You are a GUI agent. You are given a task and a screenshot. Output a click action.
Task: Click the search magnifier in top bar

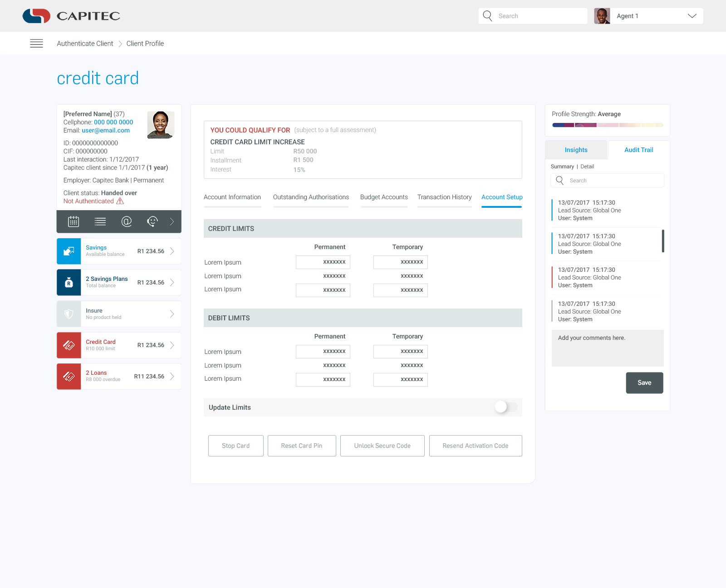tap(487, 16)
